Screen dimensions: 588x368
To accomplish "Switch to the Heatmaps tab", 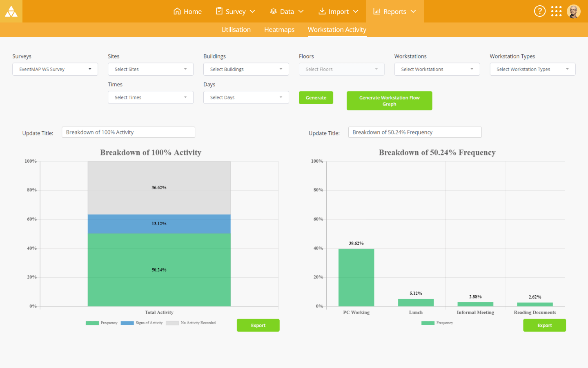I will click(x=279, y=29).
